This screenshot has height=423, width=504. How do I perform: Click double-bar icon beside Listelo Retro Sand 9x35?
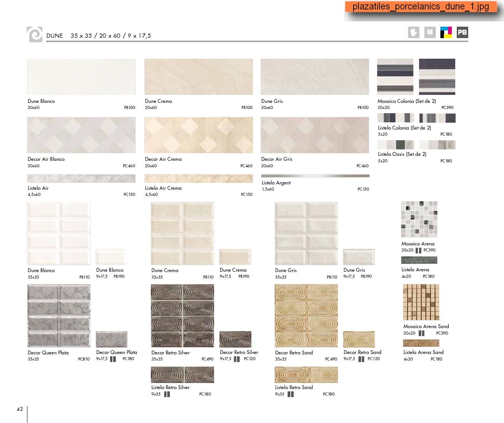291,394
